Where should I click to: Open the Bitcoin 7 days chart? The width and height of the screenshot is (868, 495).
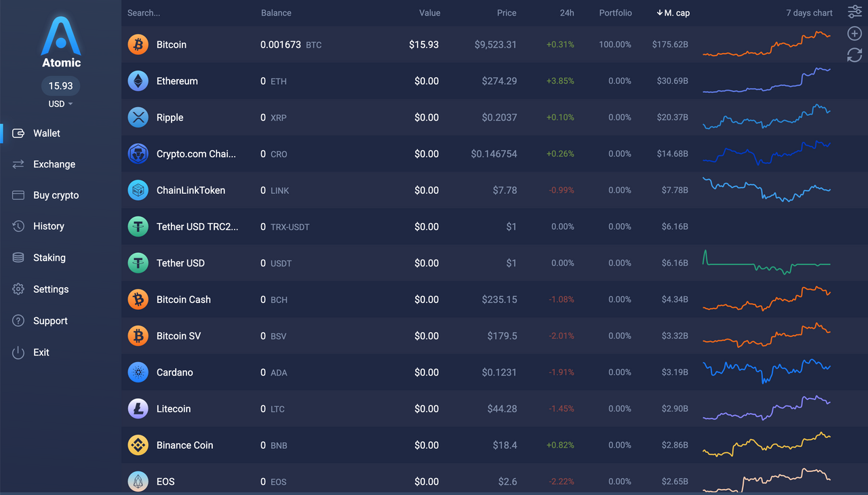click(x=766, y=44)
